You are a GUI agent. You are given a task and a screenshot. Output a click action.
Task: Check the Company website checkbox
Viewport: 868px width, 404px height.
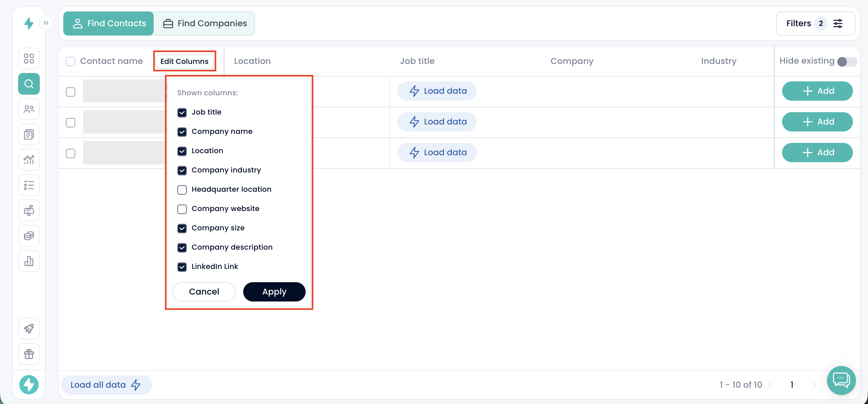click(x=182, y=209)
